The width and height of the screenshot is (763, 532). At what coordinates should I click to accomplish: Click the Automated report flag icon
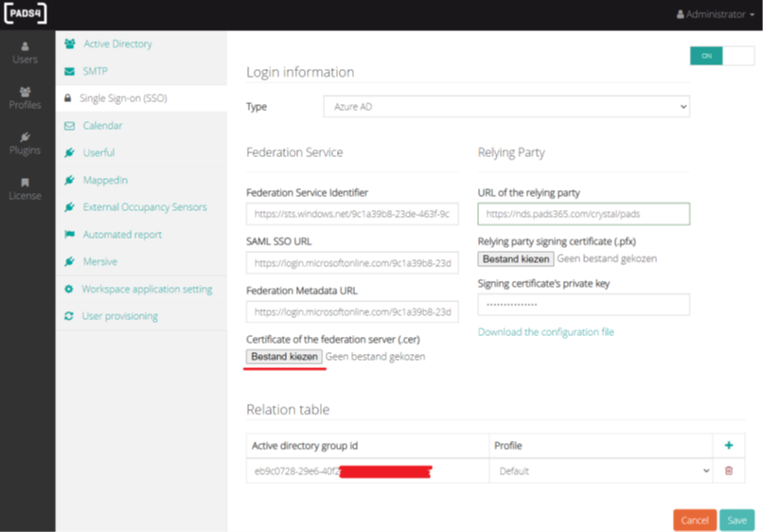pyautogui.click(x=70, y=234)
